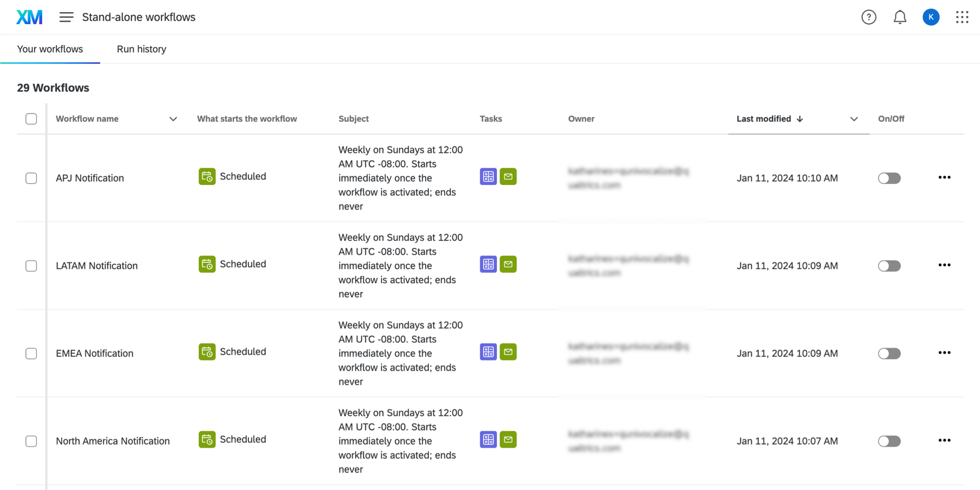The image size is (980, 490).
Task: Open the notifications bell
Action: (x=900, y=17)
